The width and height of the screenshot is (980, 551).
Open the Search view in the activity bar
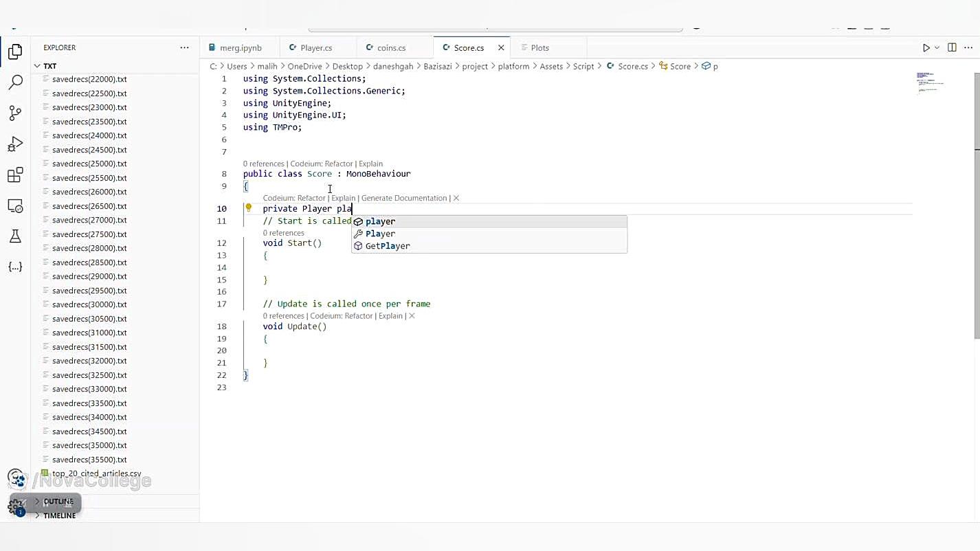pos(15,82)
